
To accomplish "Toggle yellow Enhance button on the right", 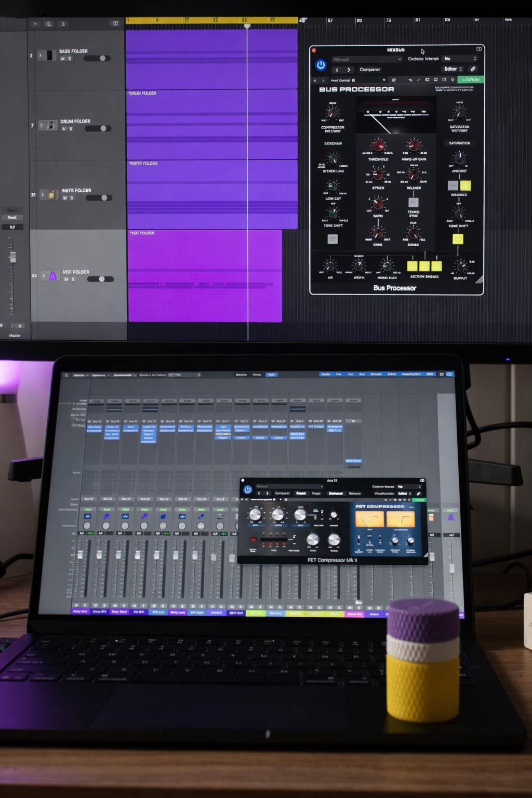I will [x=465, y=185].
